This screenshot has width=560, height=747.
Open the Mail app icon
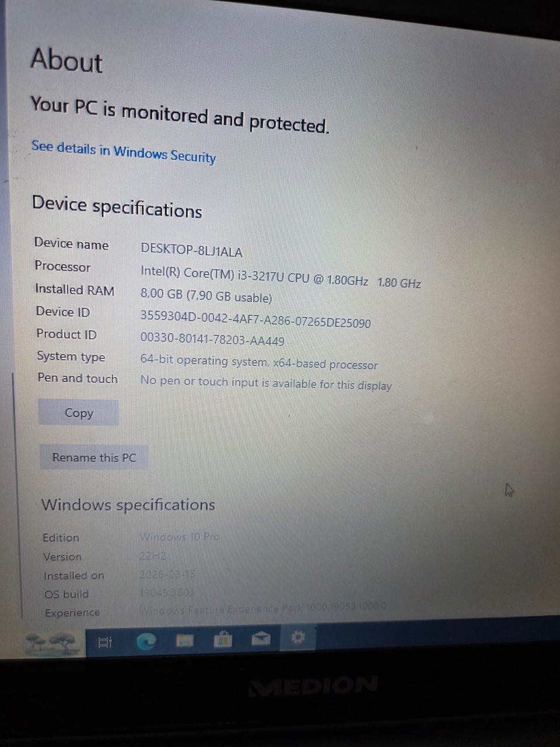[x=261, y=638]
